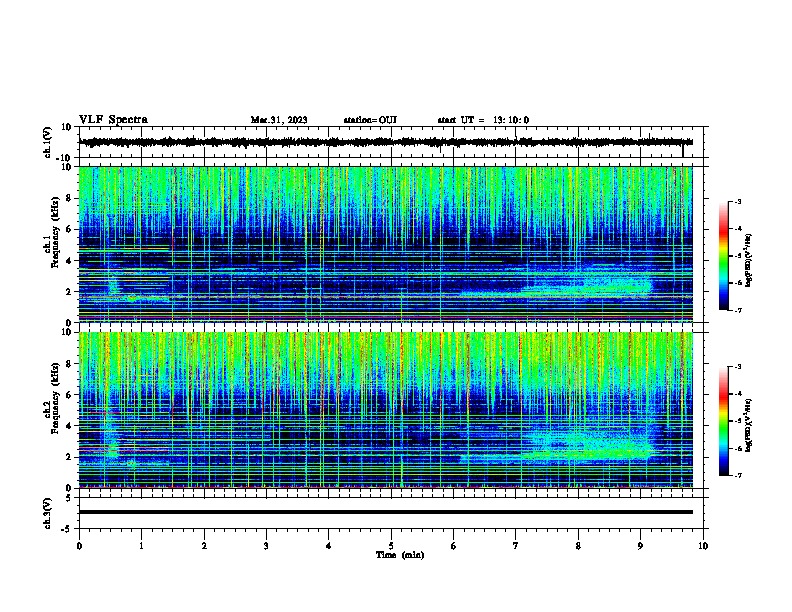792x612 pixels.
Task: Click the "-7" label on ch.2 color scale
Action: coord(737,475)
